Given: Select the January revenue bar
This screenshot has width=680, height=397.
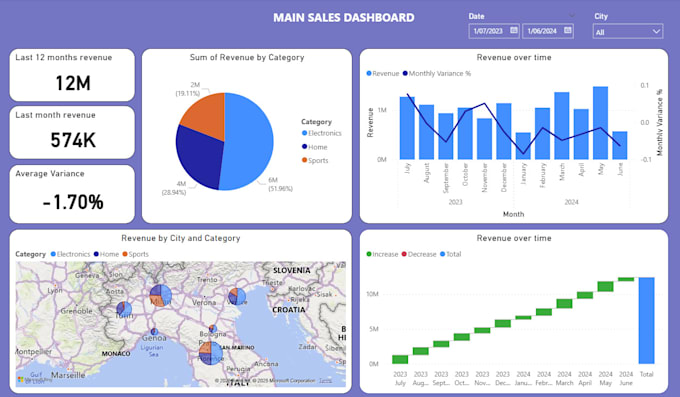Looking at the screenshot, I should click(523, 146).
